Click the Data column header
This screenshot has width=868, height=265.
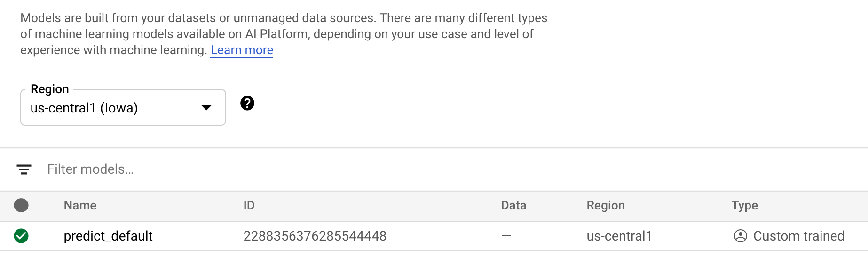click(513, 205)
